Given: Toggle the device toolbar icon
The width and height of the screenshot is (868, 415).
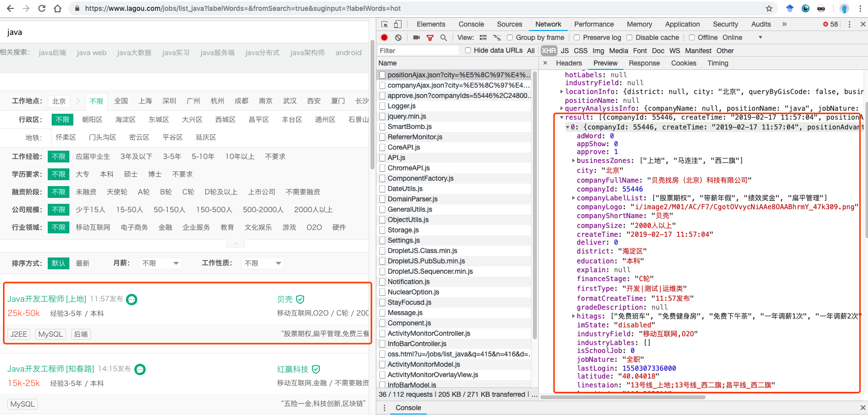Looking at the screenshot, I should (398, 24).
